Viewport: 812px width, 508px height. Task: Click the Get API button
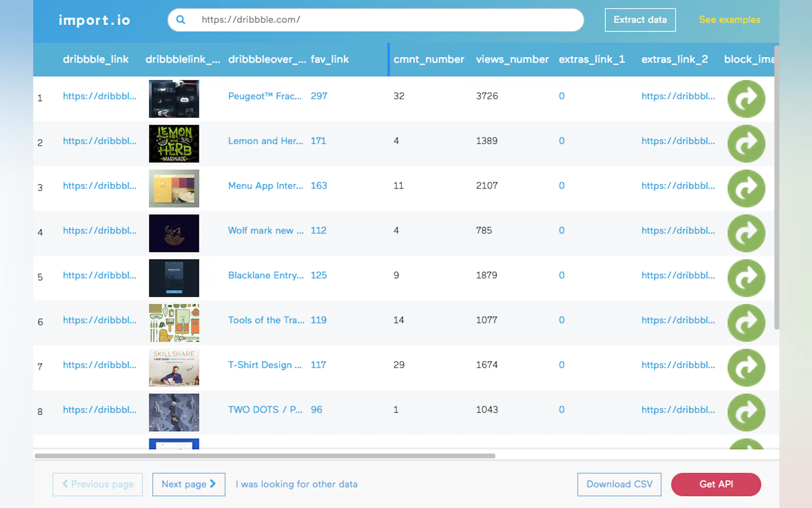[716, 484]
